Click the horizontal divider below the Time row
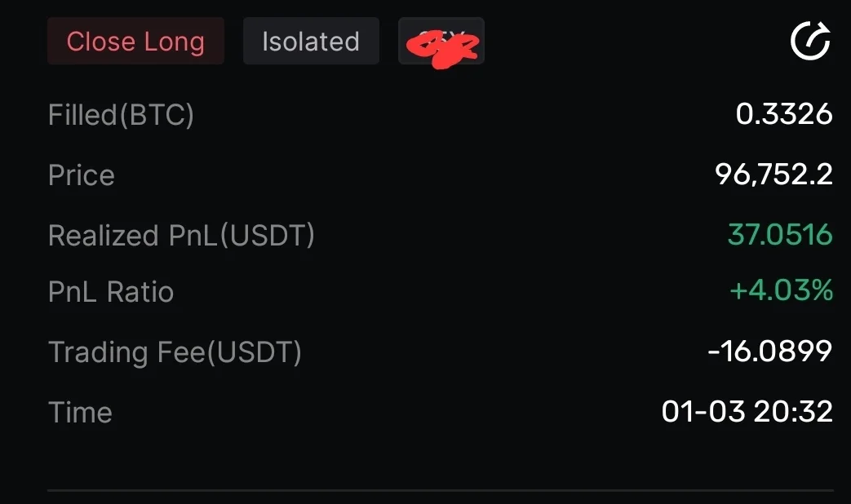Viewport: 851px width, 504px height. (x=441, y=491)
